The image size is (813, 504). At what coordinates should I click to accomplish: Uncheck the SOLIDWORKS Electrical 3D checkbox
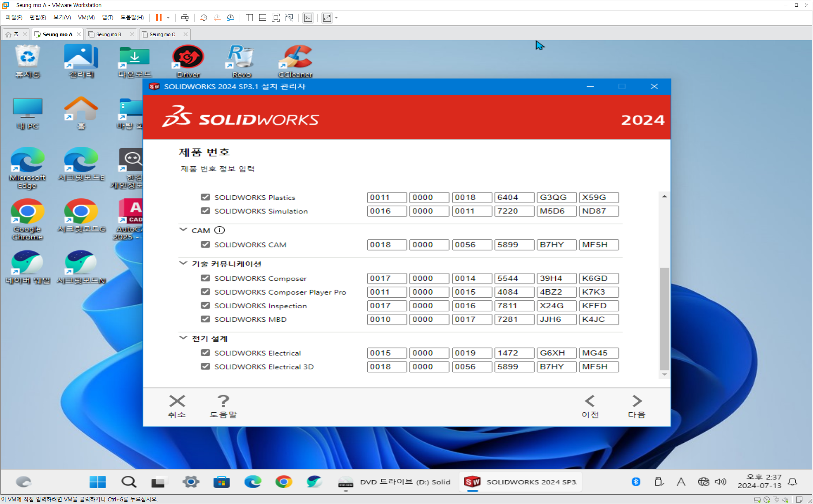pos(205,366)
